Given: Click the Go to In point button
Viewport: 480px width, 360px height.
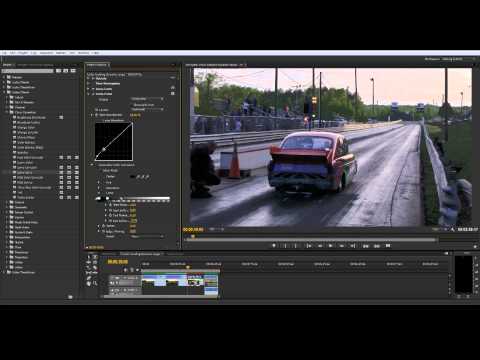Looking at the screenshot, I should [x=309, y=246].
